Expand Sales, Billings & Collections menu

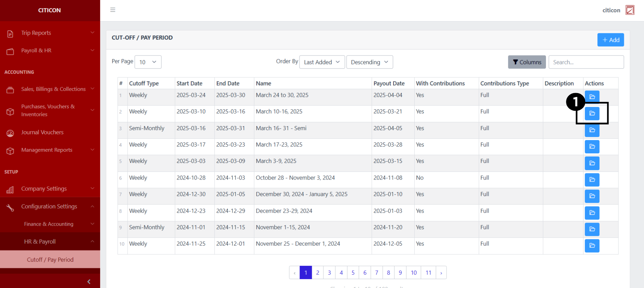click(50, 89)
